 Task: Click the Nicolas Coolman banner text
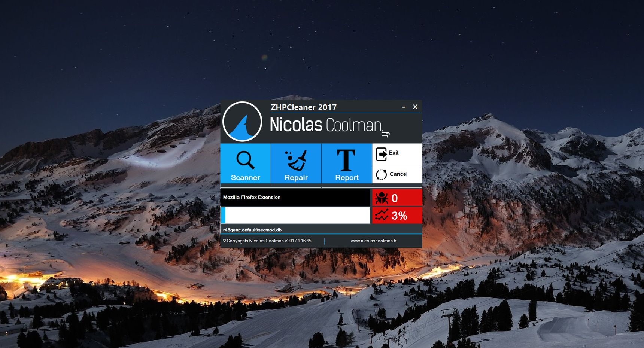(326, 125)
